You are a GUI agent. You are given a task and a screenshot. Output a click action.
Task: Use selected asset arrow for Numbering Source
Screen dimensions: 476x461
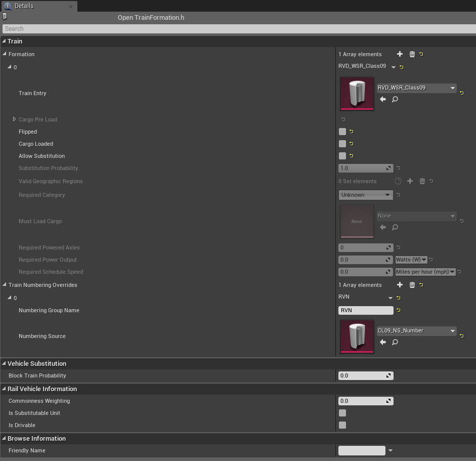(x=383, y=342)
